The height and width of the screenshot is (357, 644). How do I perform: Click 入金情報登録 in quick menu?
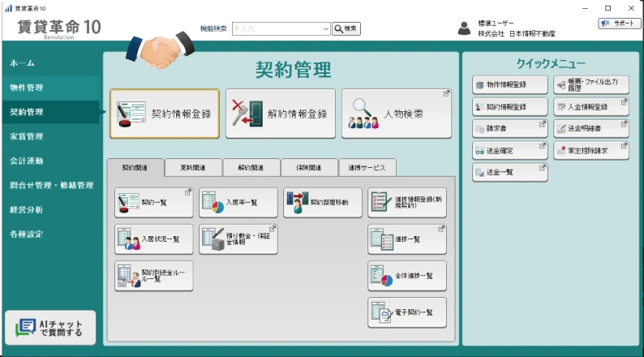click(591, 107)
